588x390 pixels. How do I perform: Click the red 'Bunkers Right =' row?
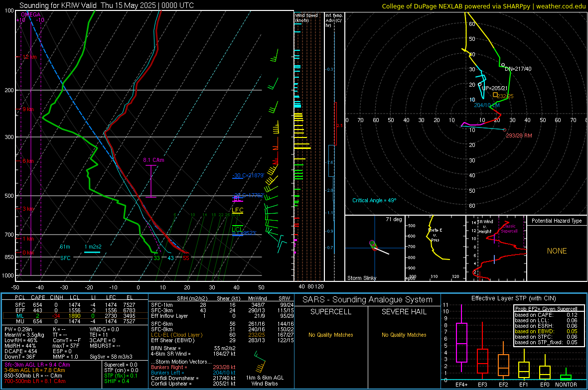tap(193, 368)
